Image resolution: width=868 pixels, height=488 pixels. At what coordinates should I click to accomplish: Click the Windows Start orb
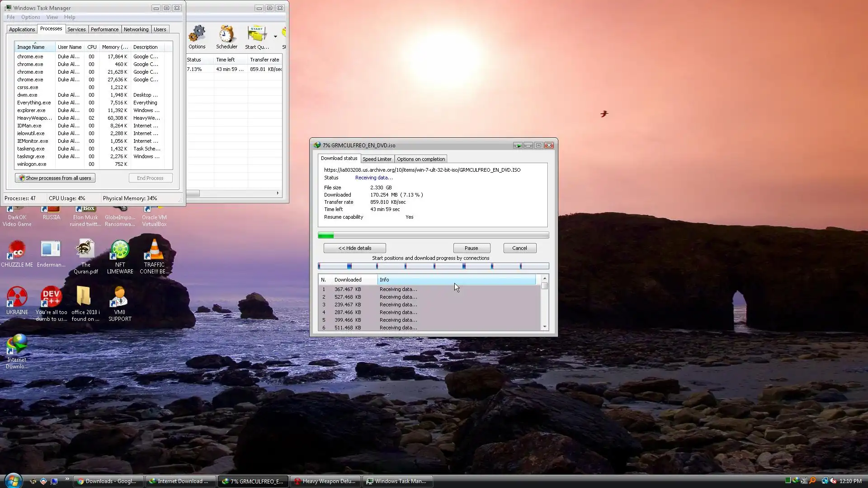pyautogui.click(x=13, y=480)
